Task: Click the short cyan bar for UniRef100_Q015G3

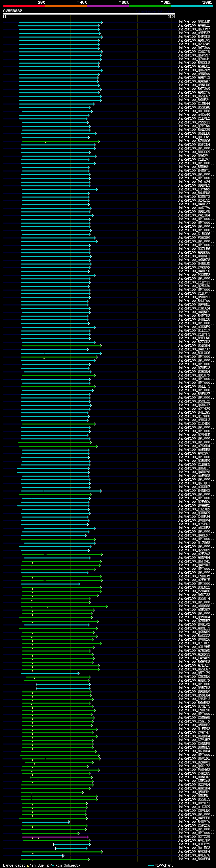Action: [71, 848]
